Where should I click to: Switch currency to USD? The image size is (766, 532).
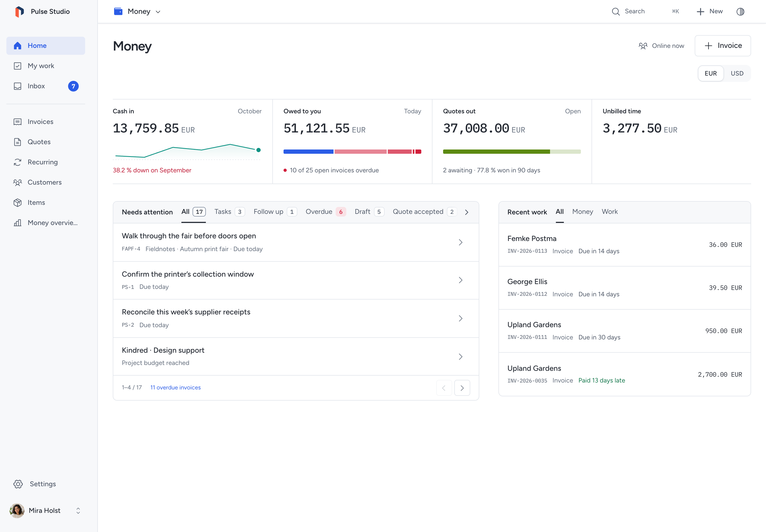point(737,73)
